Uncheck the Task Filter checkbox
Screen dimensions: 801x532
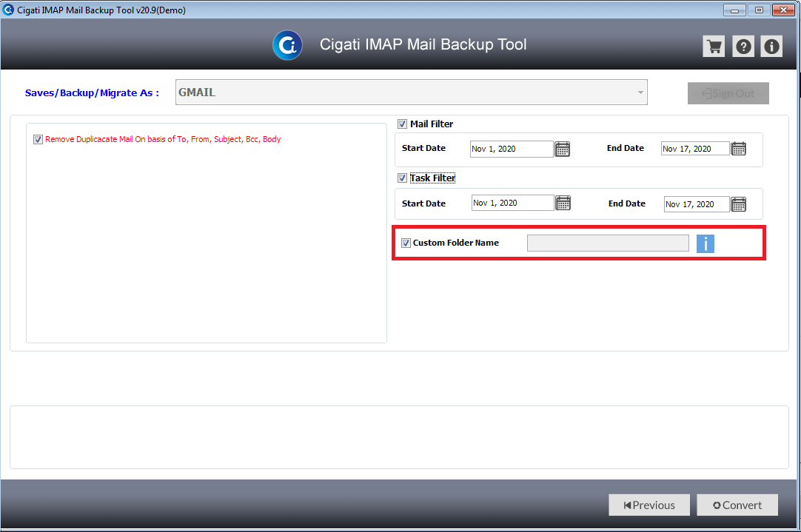tap(403, 178)
